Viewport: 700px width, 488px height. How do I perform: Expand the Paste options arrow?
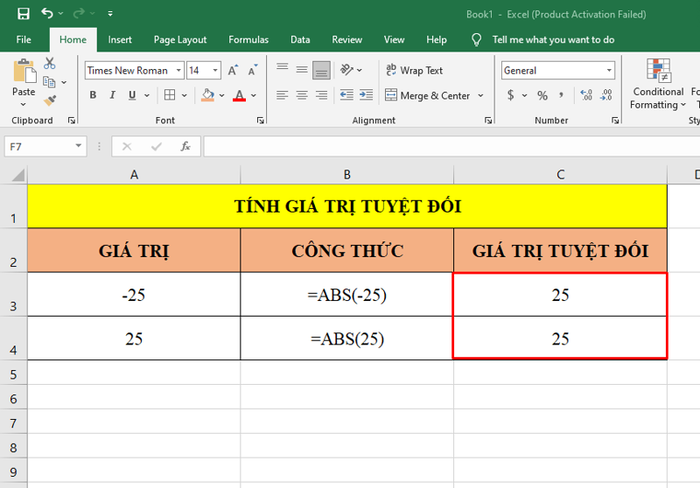[23, 104]
